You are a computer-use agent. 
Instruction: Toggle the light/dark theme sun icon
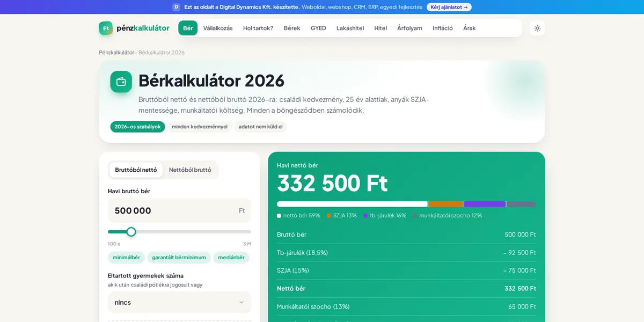point(537,28)
